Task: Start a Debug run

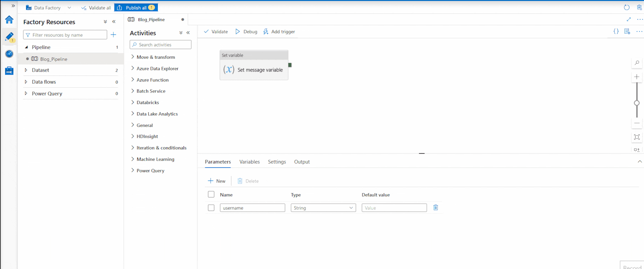Action: (246, 32)
